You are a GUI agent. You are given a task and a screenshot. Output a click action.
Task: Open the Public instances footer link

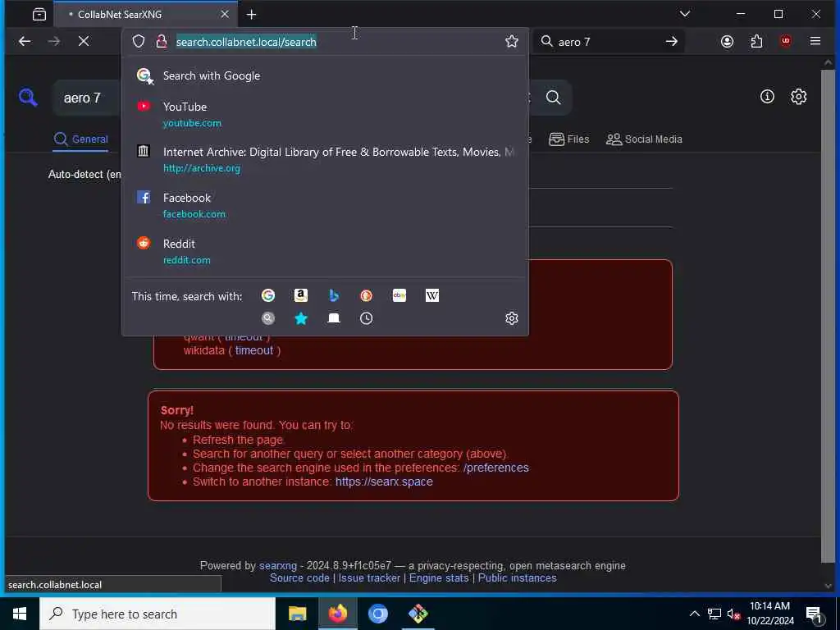(x=517, y=578)
